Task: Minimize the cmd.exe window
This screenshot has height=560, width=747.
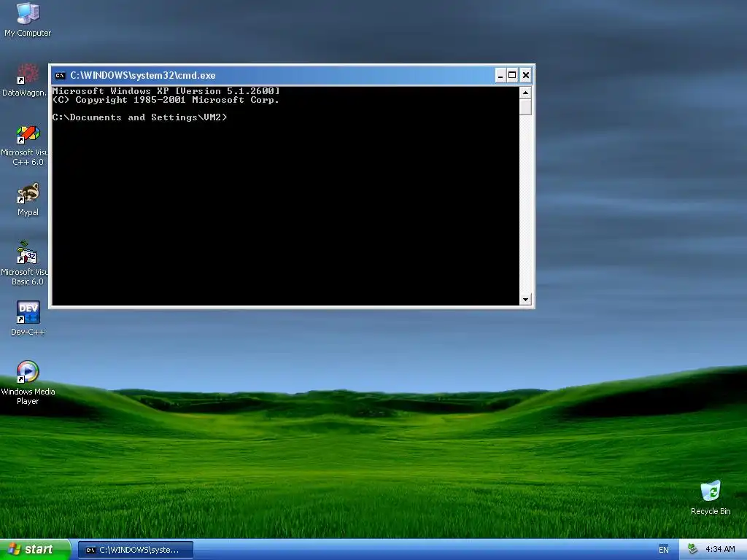Action: 500,75
